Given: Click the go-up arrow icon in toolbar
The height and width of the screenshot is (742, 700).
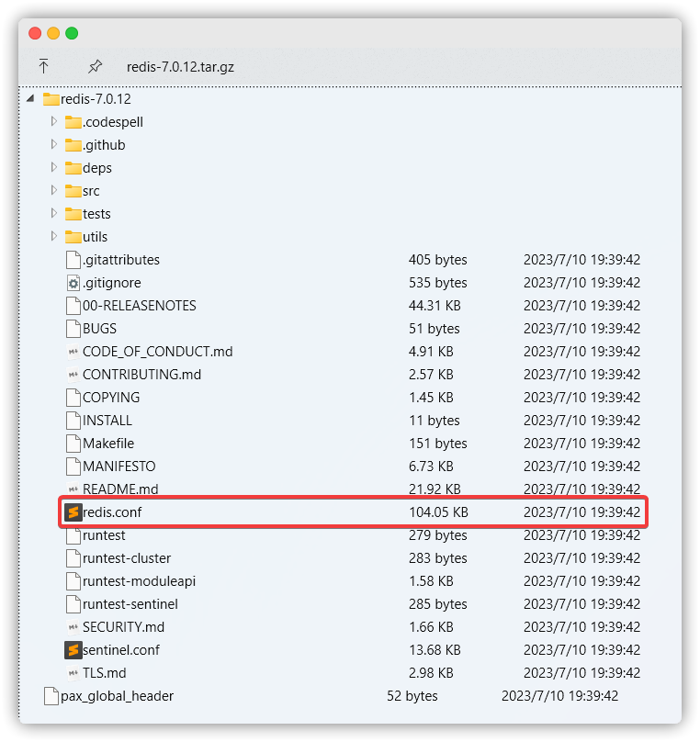Looking at the screenshot, I should [43, 66].
